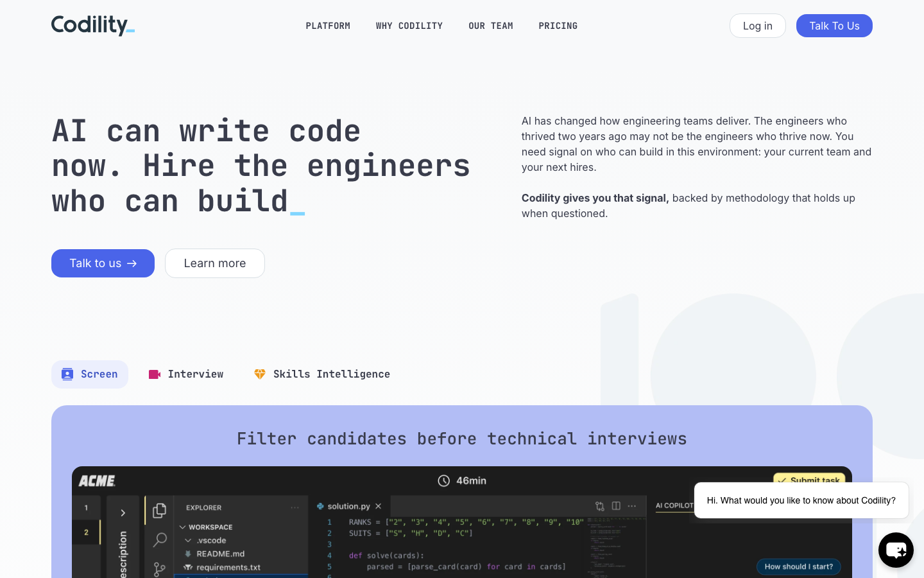This screenshot has width=924, height=578.
Task: Click the Learn more button
Action: pyautogui.click(x=215, y=263)
